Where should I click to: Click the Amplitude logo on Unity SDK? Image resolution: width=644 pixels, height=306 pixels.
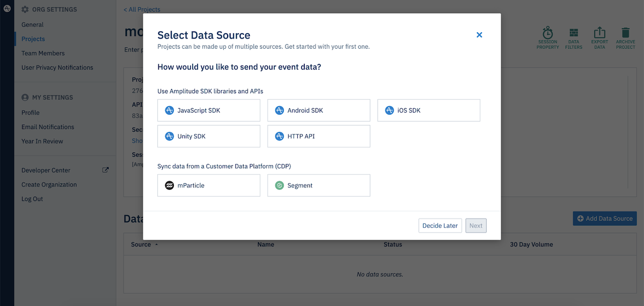[x=170, y=136]
